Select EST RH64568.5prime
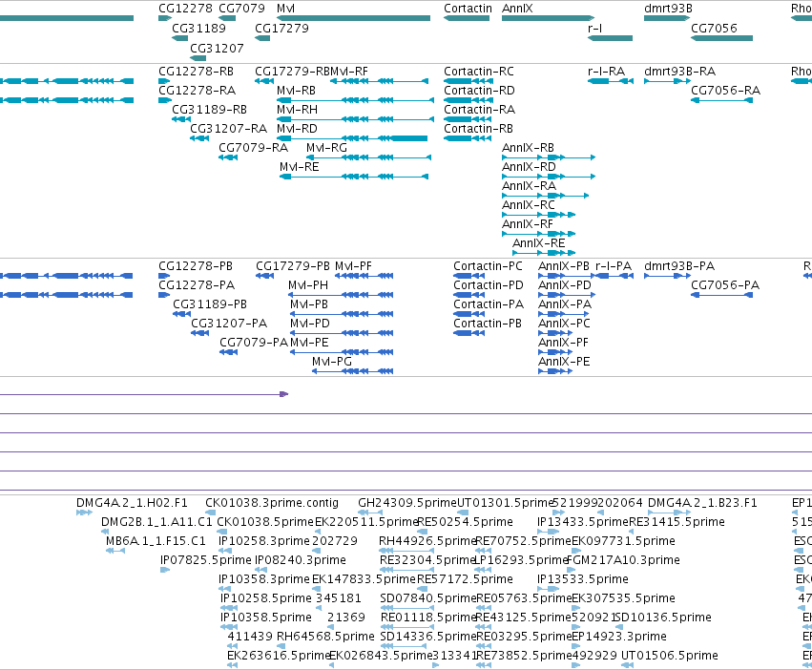The height and width of the screenshot is (670, 812). point(281,646)
